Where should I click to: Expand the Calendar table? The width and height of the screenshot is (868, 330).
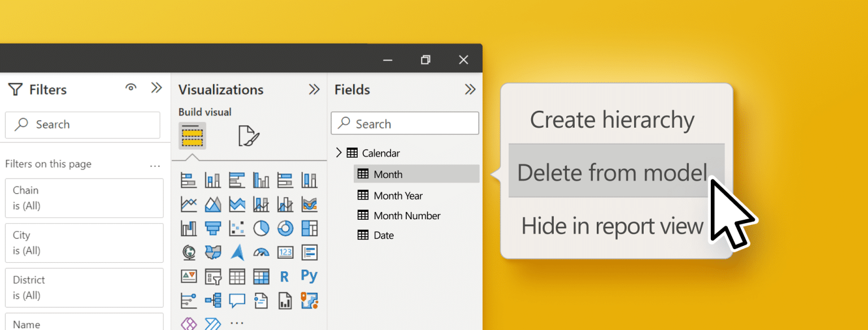[x=339, y=153]
